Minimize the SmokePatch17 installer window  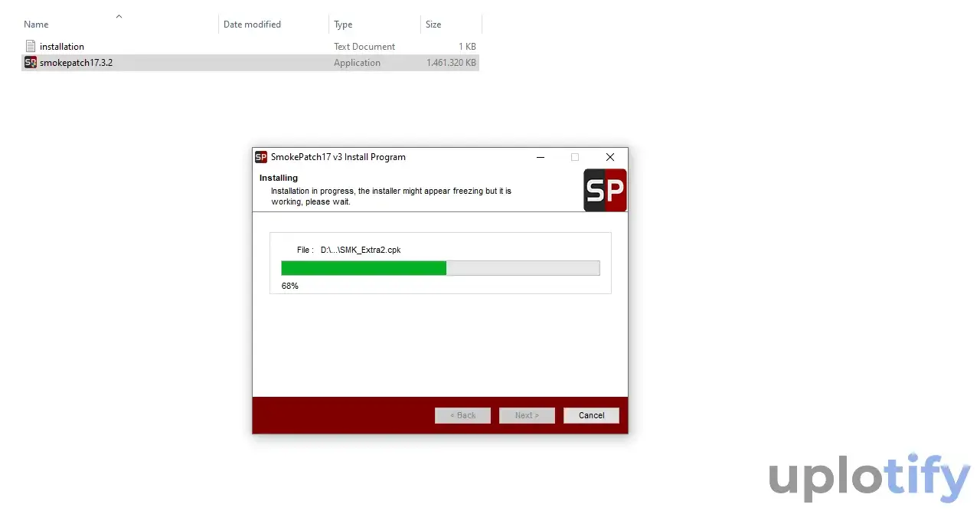click(541, 157)
